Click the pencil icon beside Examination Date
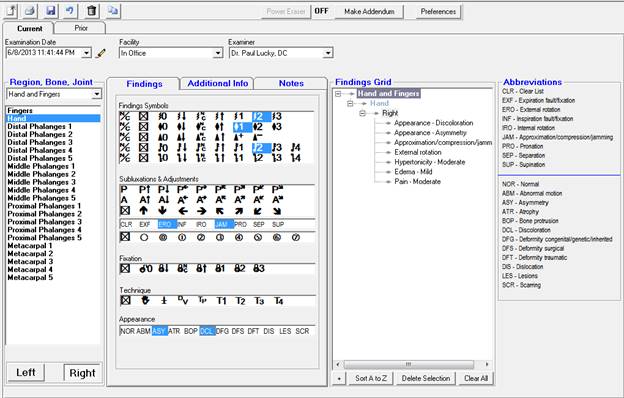624x398 pixels. 101,53
